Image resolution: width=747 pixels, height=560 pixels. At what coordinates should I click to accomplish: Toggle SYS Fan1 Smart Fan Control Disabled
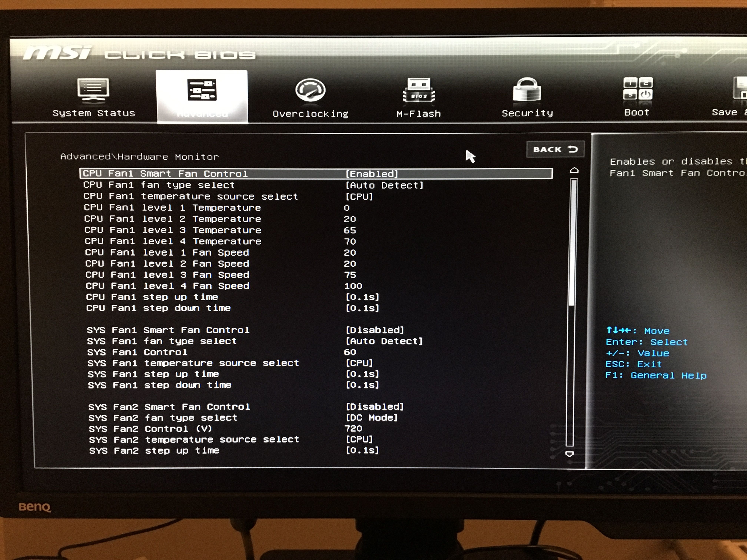coord(374,330)
